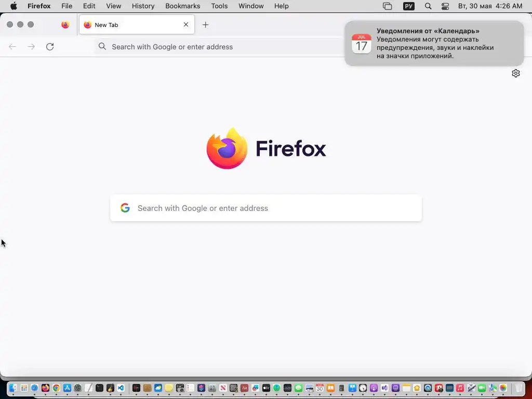
Task: Open the Календарь notification banner
Action: tap(434, 44)
